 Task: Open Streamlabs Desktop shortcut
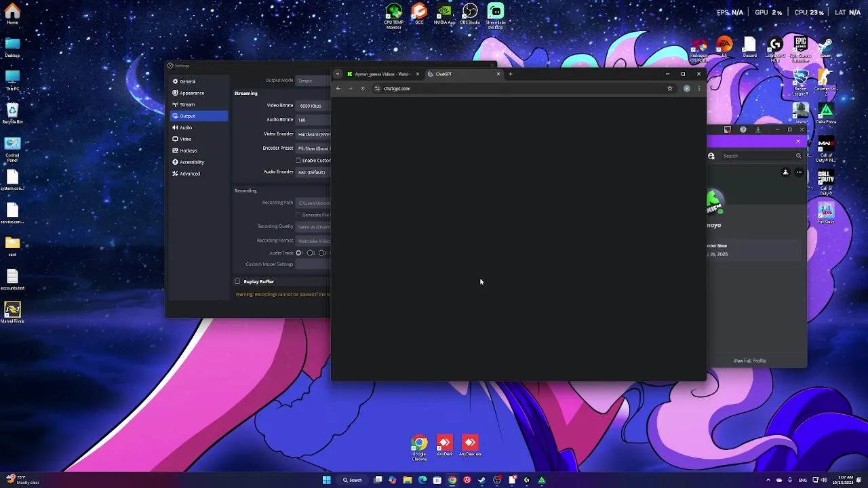(496, 16)
